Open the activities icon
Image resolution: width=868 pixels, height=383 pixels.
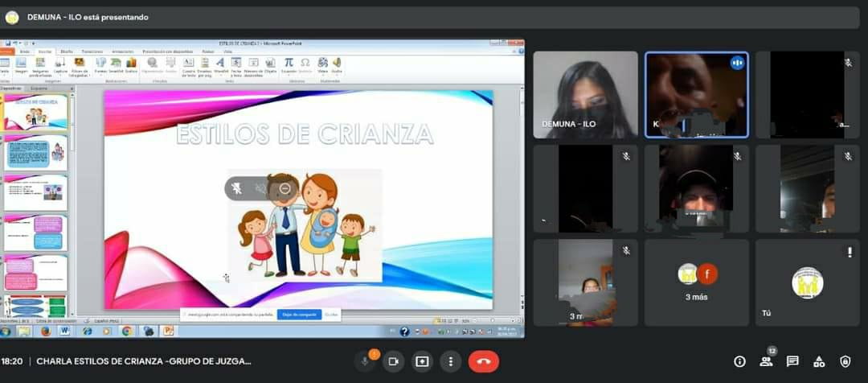pyautogui.click(x=819, y=362)
